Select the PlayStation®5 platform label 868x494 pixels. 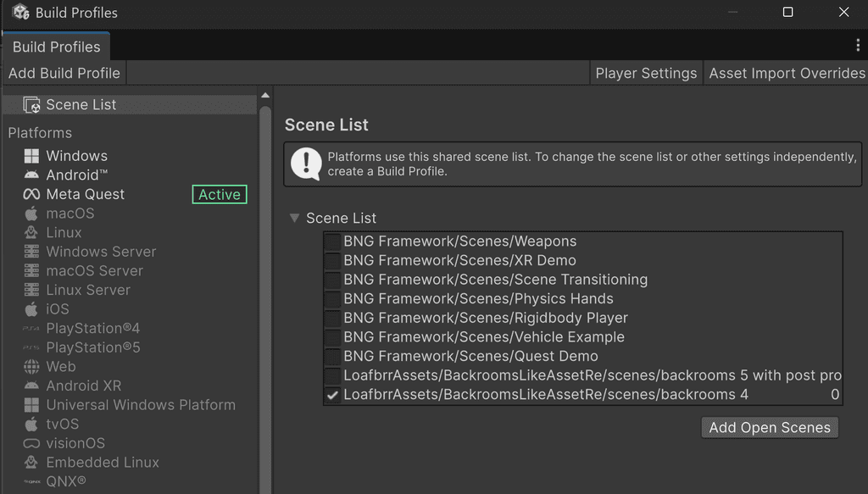coord(93,347)
